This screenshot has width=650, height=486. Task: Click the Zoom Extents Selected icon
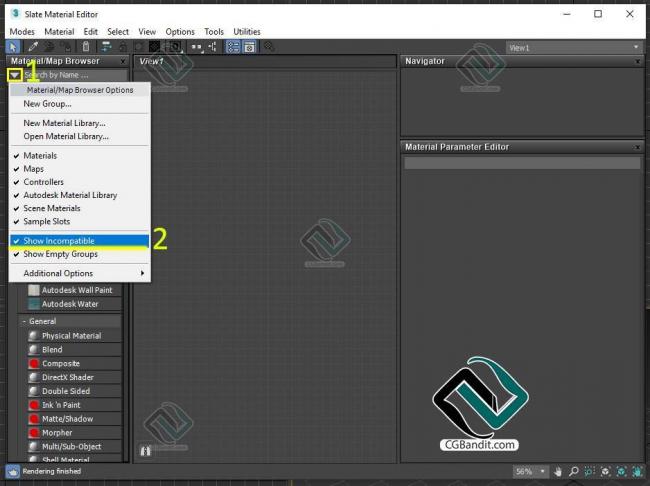(621, 471)
